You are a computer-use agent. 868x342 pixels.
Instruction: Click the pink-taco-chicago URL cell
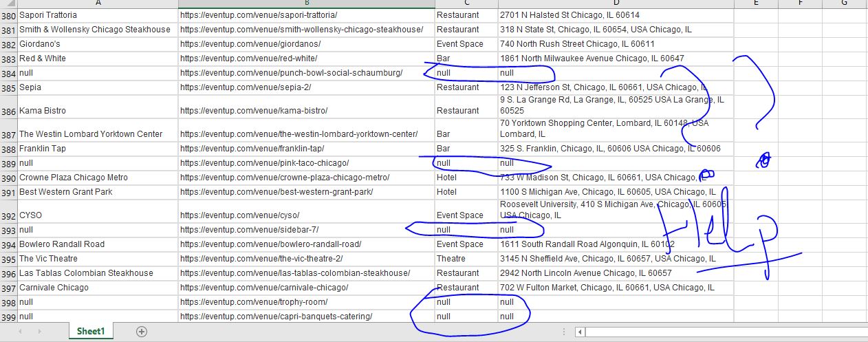point(306,163)
